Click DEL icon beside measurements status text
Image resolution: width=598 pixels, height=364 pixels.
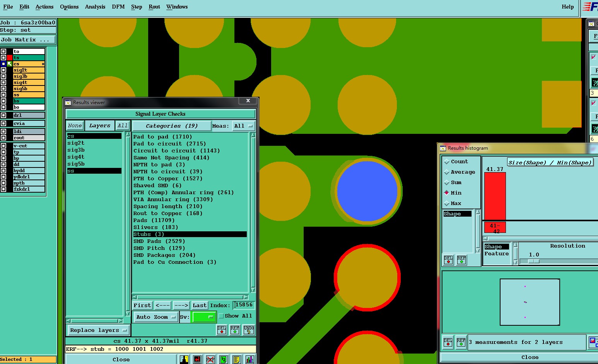pos(448,342)
